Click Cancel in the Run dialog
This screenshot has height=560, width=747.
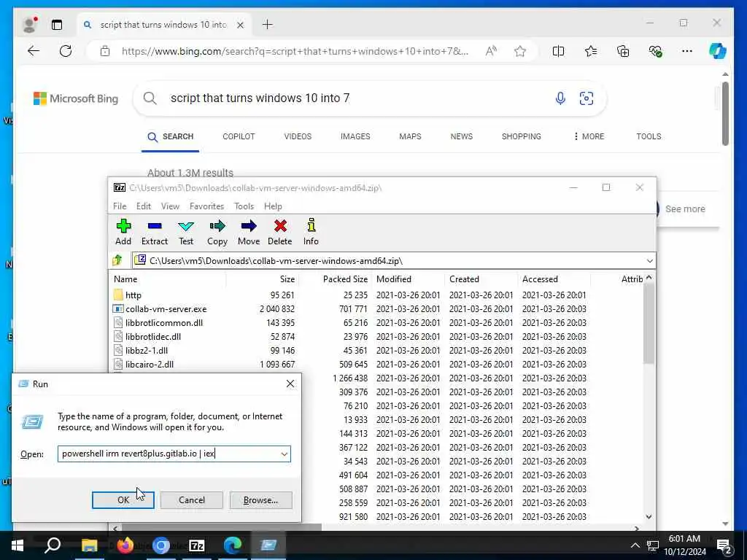click(x=192, y=500)
